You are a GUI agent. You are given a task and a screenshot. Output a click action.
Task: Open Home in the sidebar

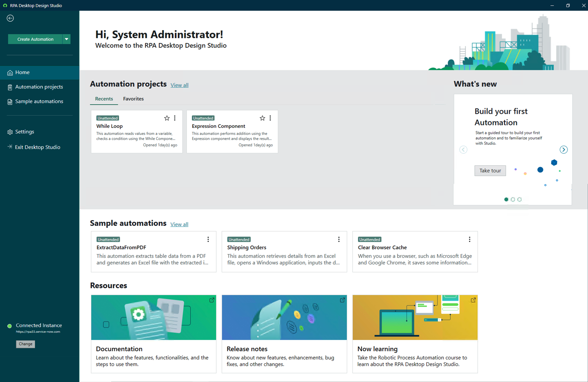pos(40,73)
